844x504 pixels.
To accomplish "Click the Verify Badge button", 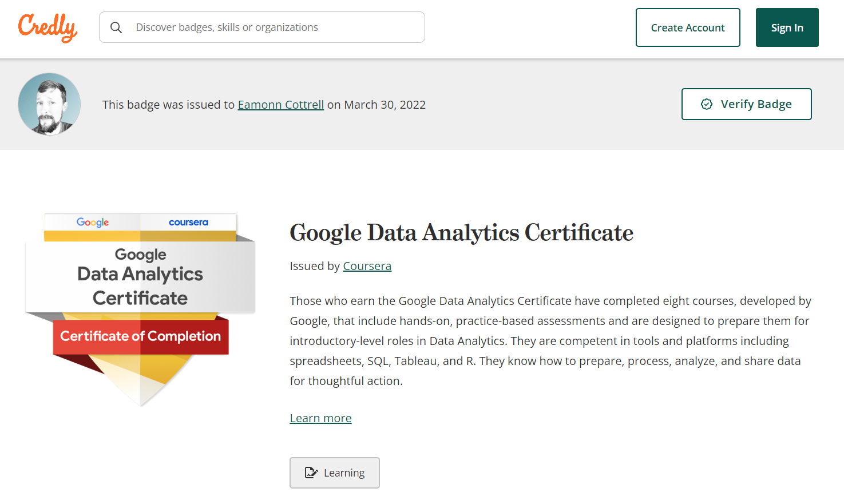I will (x=746, y=104).
